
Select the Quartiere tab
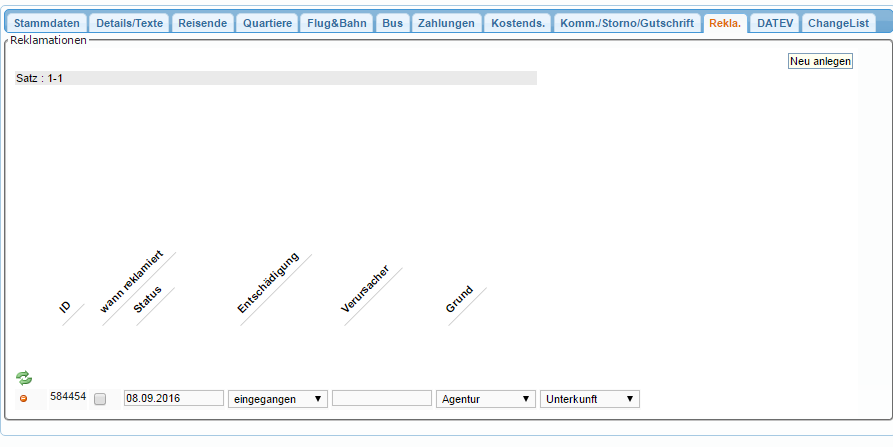[x=268, y=23]
